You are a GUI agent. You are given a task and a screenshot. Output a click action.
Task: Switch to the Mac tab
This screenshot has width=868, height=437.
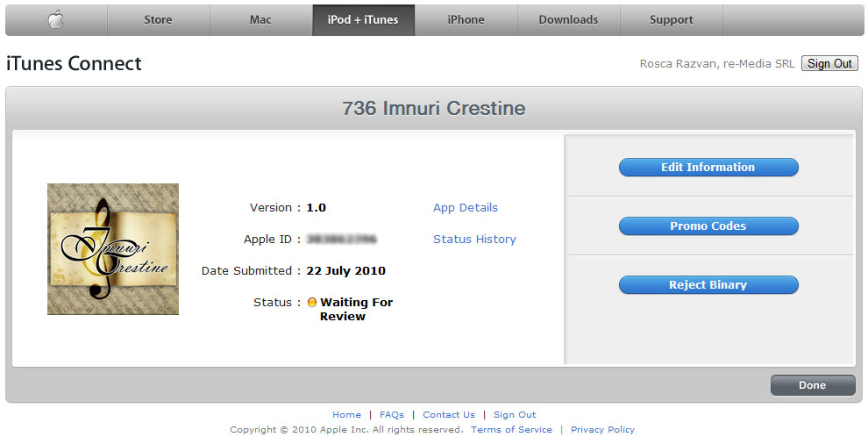point(260,20)
